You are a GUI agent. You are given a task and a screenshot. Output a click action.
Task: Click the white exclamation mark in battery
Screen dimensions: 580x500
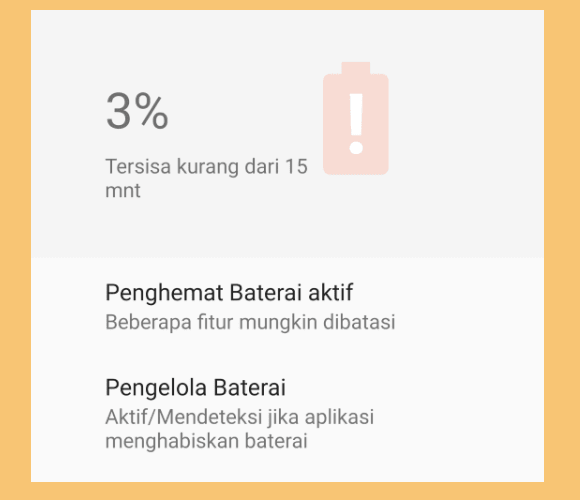tap(356, 124)
